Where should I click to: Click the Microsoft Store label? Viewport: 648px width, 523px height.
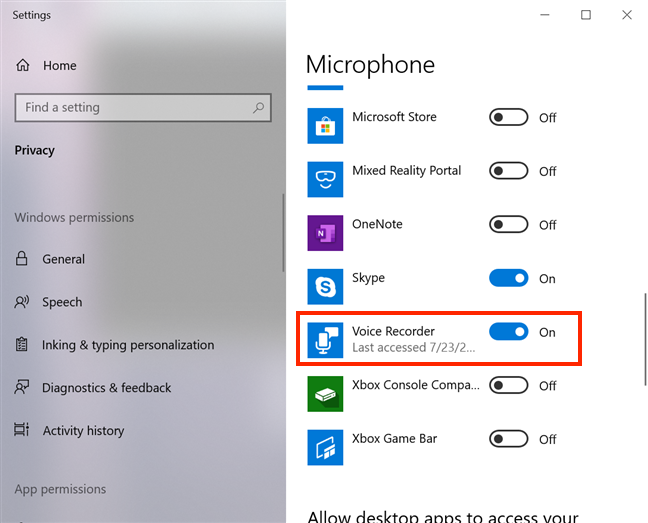pyautogui.click(x=394, y=117)
